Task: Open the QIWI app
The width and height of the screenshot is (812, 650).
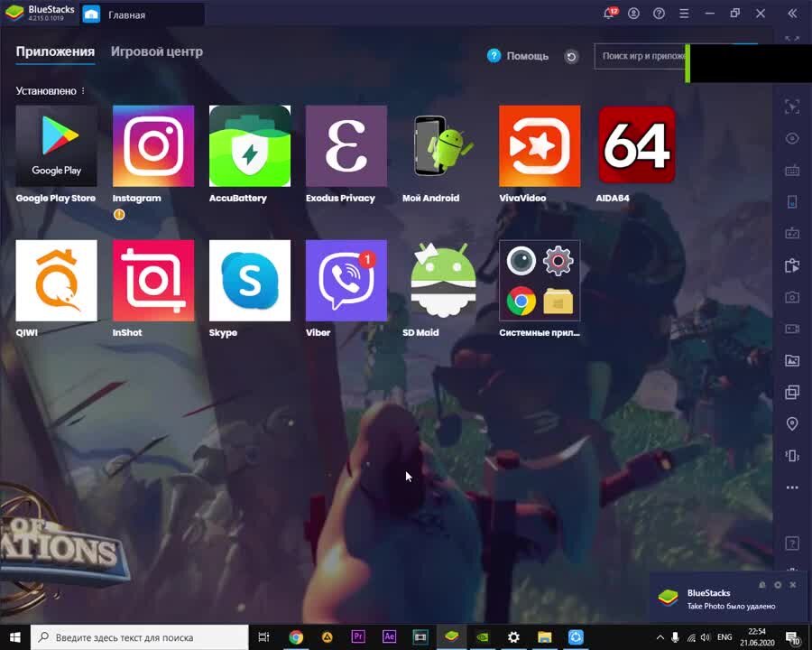Action: [57, 281]
